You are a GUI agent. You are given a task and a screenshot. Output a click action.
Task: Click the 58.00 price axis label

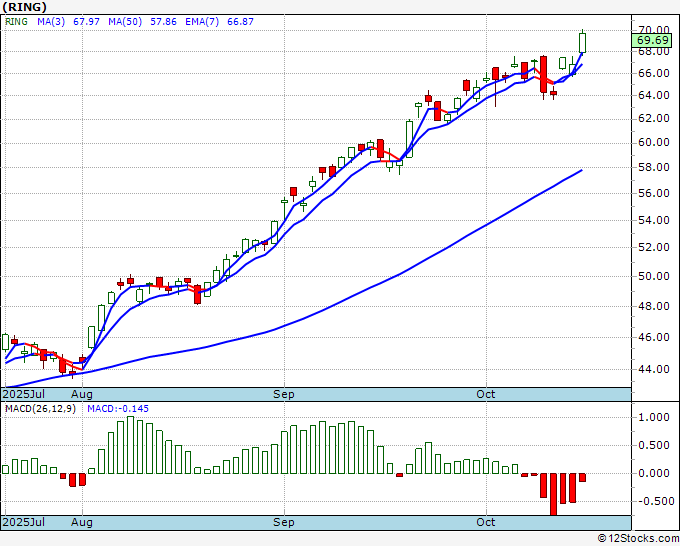pos(654,167)
